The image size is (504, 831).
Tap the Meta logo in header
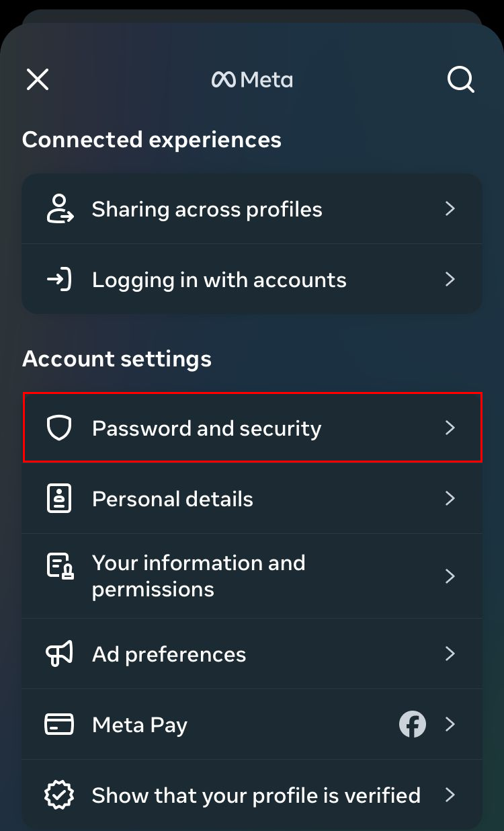pyautogui.click(x=252, y=80)
